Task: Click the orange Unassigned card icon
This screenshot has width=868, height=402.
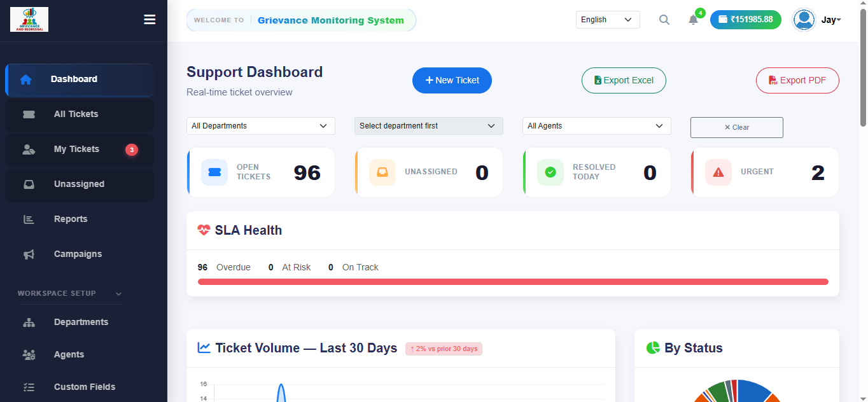Action: (x=382, y=172)
